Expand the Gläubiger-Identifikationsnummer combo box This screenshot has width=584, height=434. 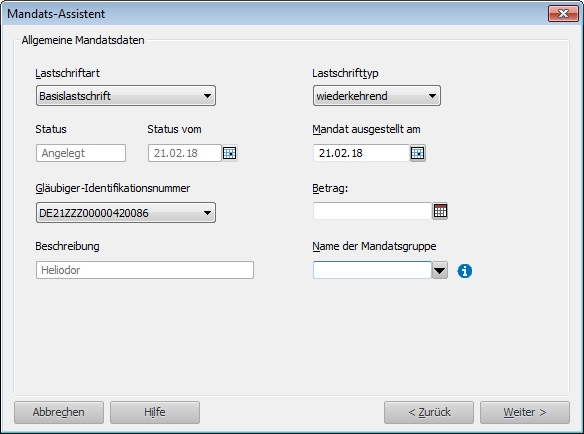(126, 213)
